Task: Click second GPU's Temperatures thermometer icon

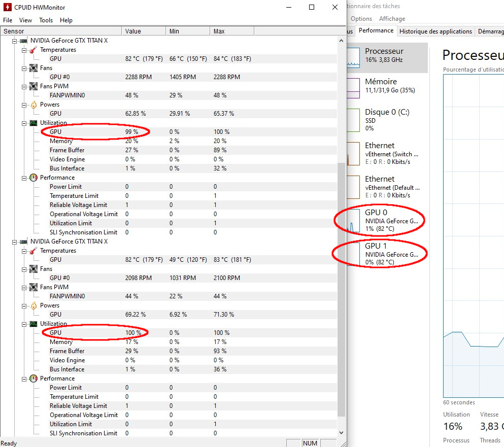Action: pyautogui.click(x=33, y=251)
